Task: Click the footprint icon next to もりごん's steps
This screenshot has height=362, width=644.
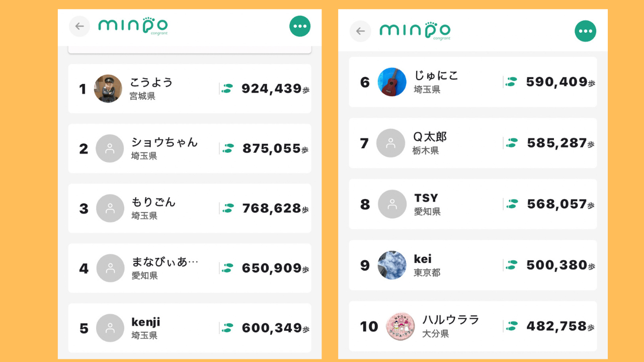Action: 226,208
